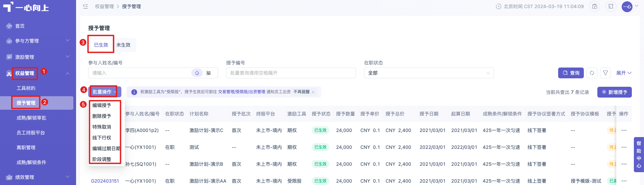Click the 首页 home icon in sidebar
The width and height of the screenshot is (644, 185).
9,26
